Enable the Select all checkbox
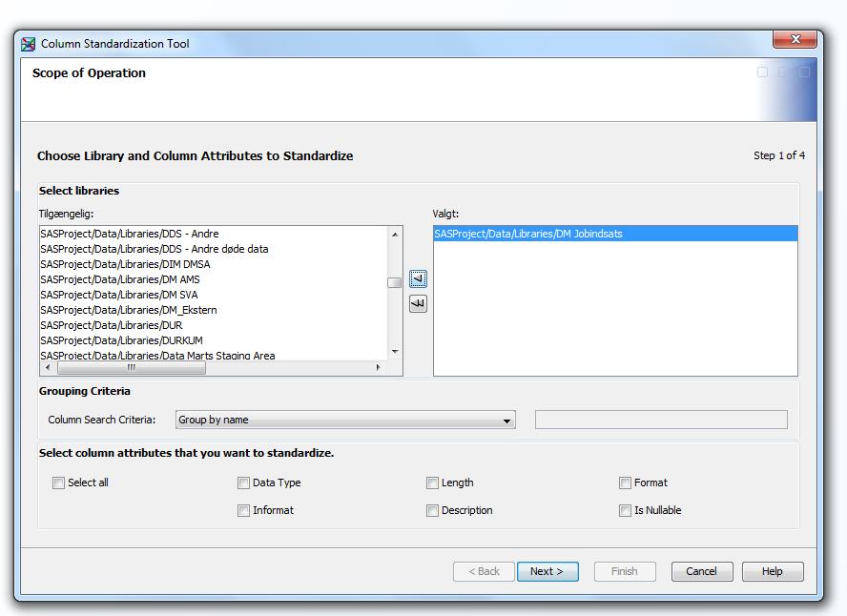Screen dimensions: 847x616 [58, 483]
